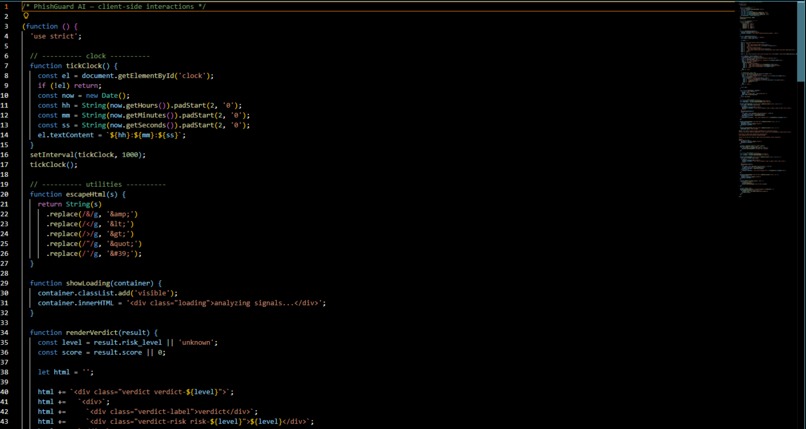
Task: Click the 'const hh' variable declaration
Action: 53,105
